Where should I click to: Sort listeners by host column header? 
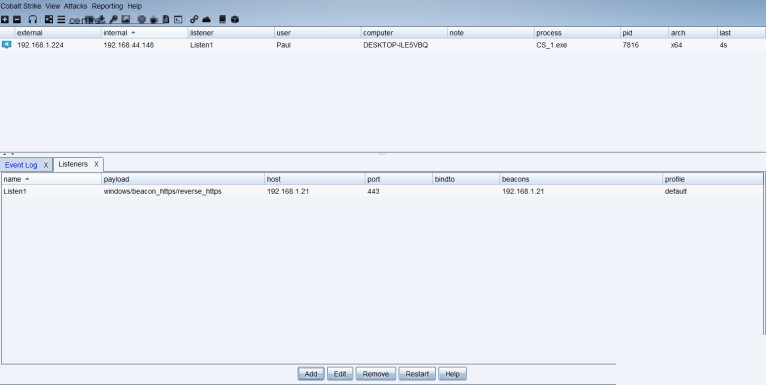[x=315, y=179]
